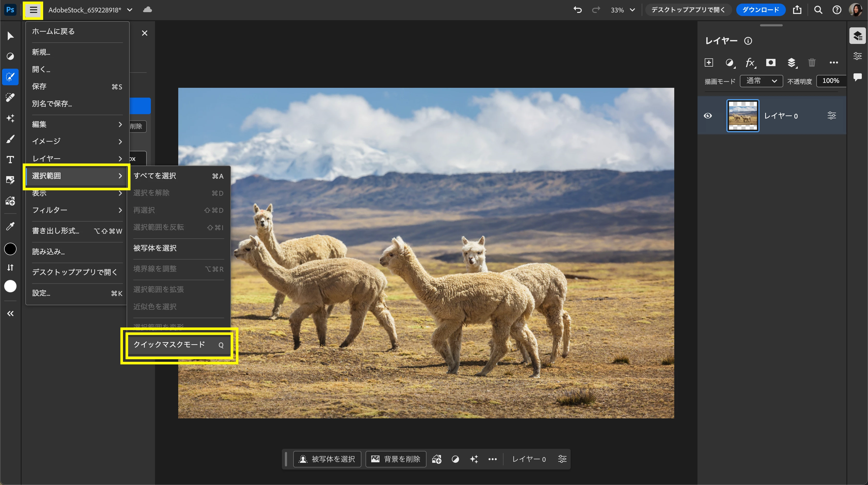Open layer effects fx icon
This screenshot has height=485, width=868.
750,63
